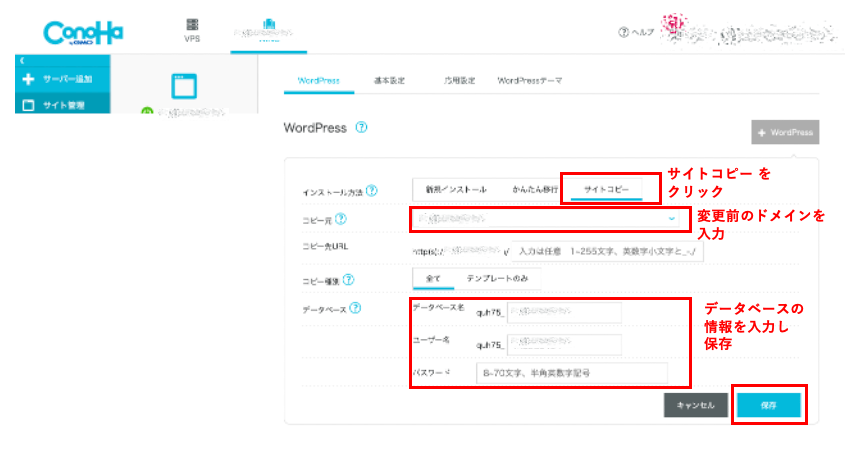Open help icon beside インストール方法
This screenshot has height=460, width=866.
(x=372, y=191)
